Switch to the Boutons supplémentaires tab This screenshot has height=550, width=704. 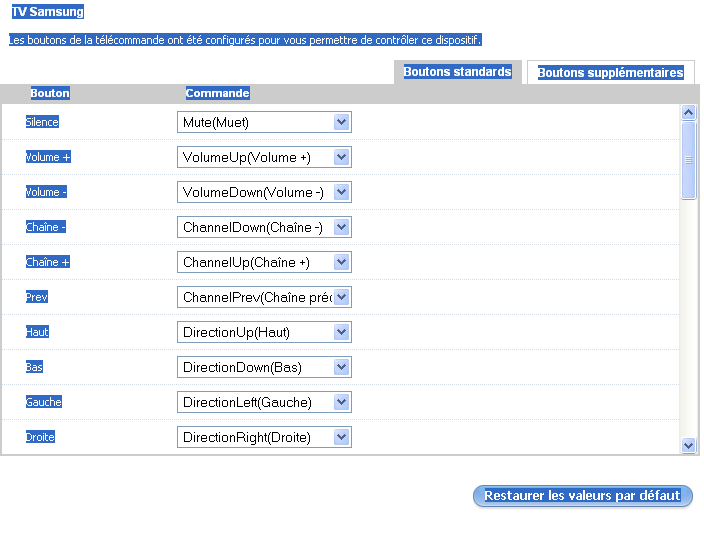pyautogui.click(x=610, y=72)
